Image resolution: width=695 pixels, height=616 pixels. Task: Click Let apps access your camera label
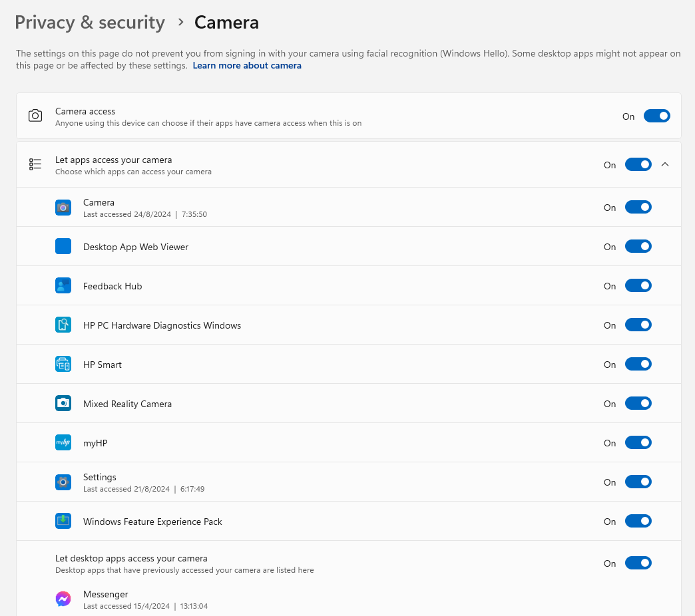tap(113, 160)
